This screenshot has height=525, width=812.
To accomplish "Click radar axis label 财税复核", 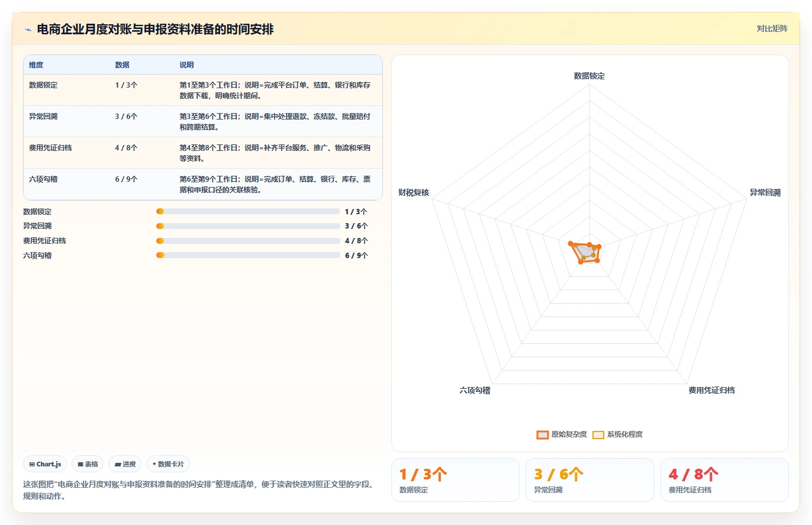I will point(414,192).
